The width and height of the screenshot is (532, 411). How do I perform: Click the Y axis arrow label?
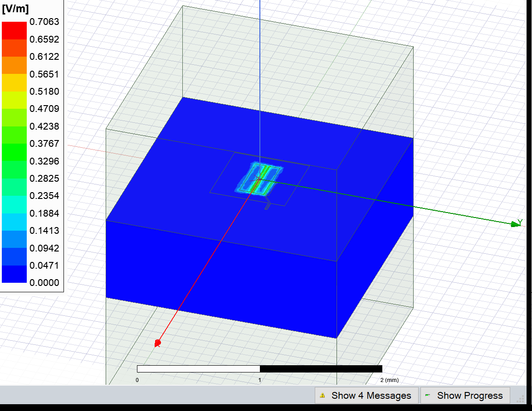tap(520, 222)
